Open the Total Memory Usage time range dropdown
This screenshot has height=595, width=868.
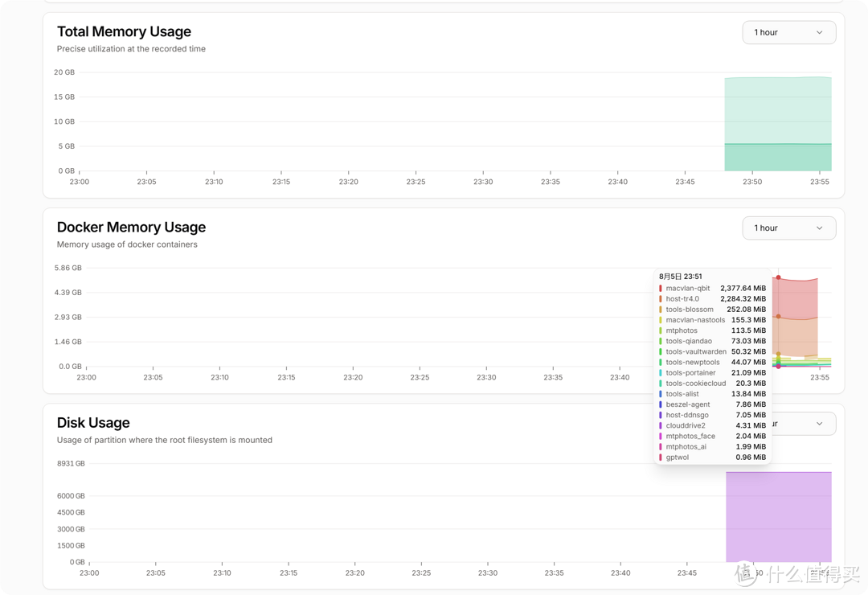pos(788,32)
